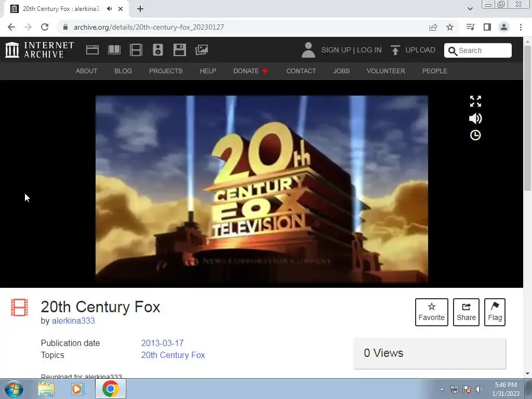Open the Action Center flag tray icon

[x=467, y=389]
